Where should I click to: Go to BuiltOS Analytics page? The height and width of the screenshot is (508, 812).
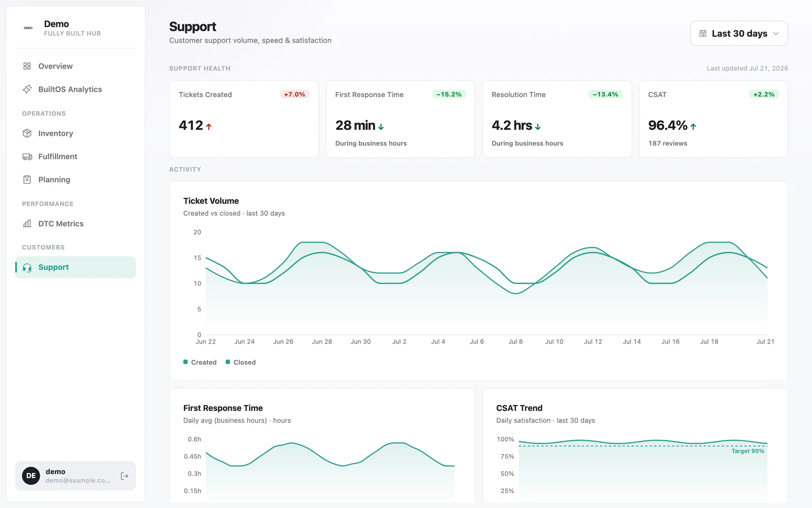(x=75, y=89)
